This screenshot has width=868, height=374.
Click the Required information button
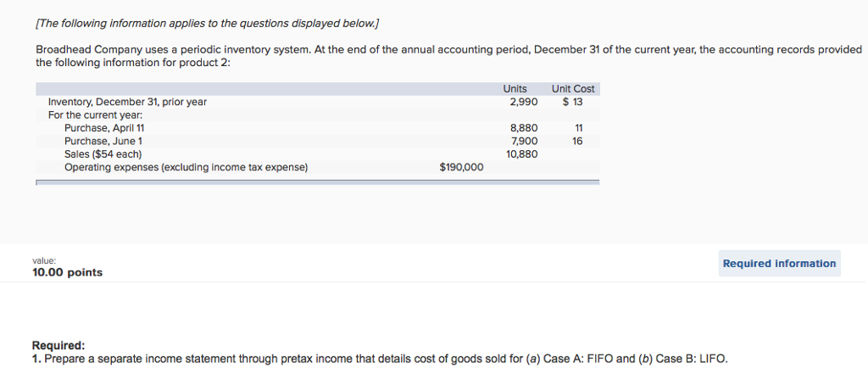coord(779,264)
